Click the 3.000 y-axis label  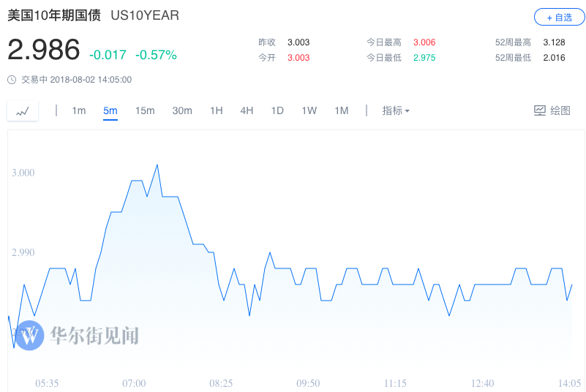pyautogui.click(x=23, y=173)
